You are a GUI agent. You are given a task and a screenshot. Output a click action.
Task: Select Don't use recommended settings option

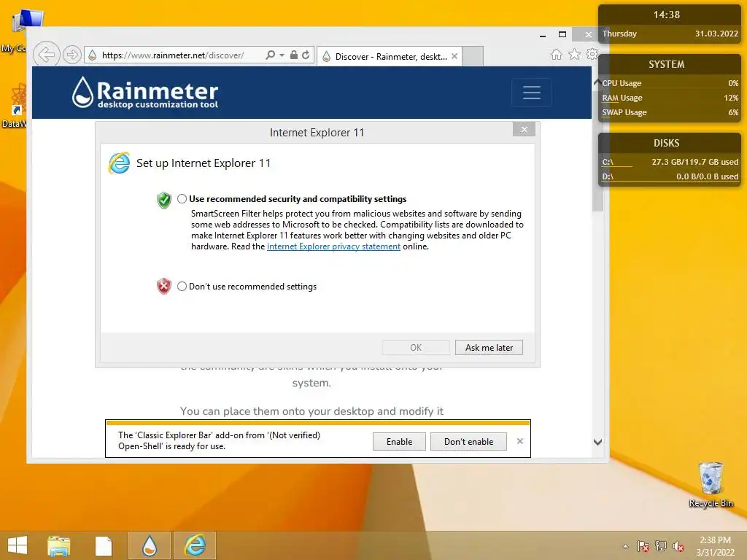(x=182, y=286)
